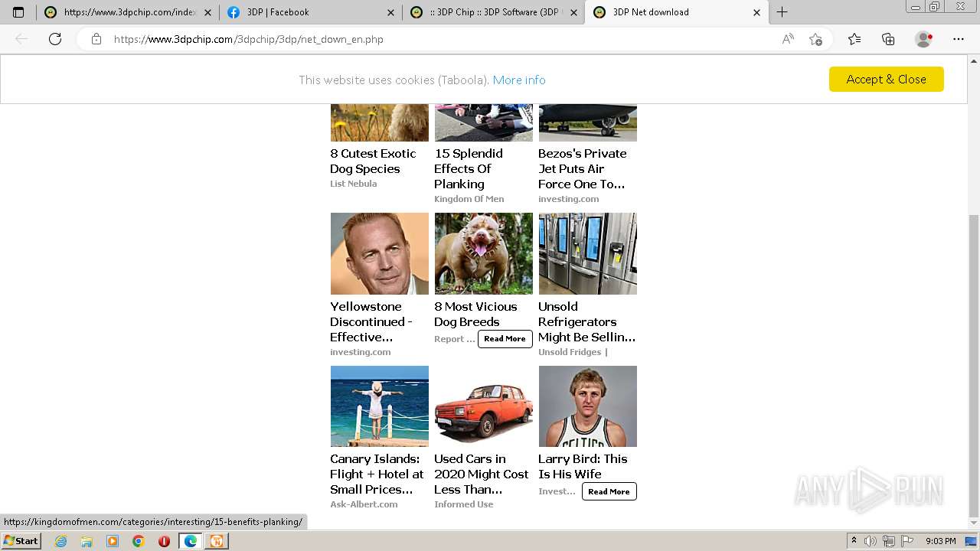Screen dimensions: 980x551
Task: Click the vicious dog breeds thumbnail
Action: click(484, 253)
